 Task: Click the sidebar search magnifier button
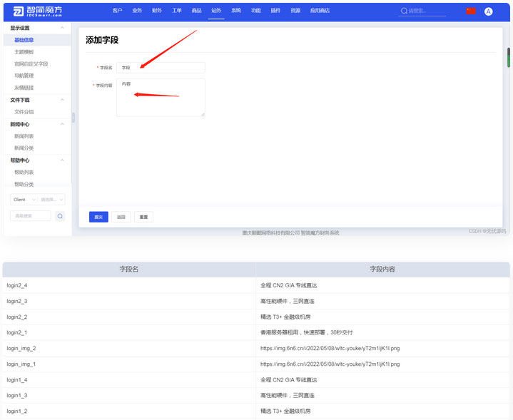coord(60,216)
